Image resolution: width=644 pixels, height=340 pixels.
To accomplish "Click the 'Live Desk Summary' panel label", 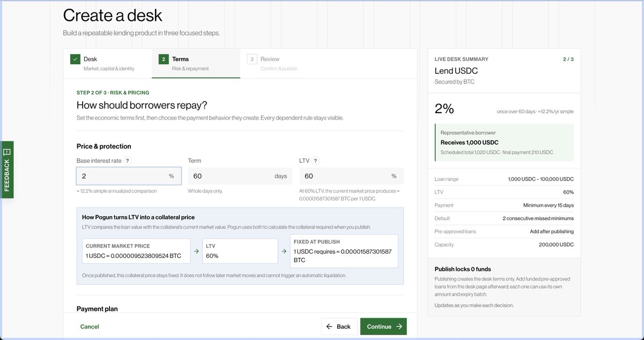I will click(x=462, y=59).
